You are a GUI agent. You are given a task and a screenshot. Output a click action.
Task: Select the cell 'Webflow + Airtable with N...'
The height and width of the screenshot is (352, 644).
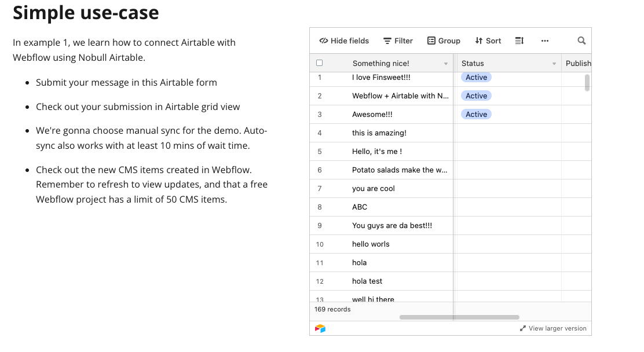[400, 96]
